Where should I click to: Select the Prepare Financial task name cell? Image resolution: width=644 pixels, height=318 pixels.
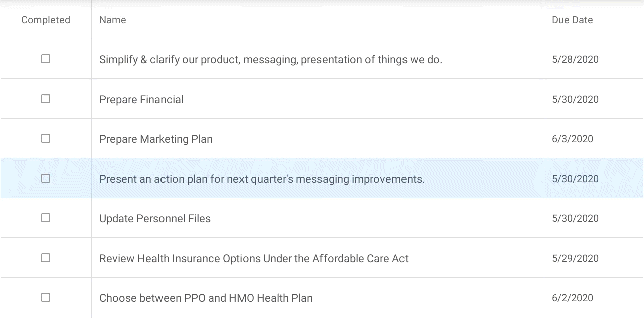[x=317, y=99]
